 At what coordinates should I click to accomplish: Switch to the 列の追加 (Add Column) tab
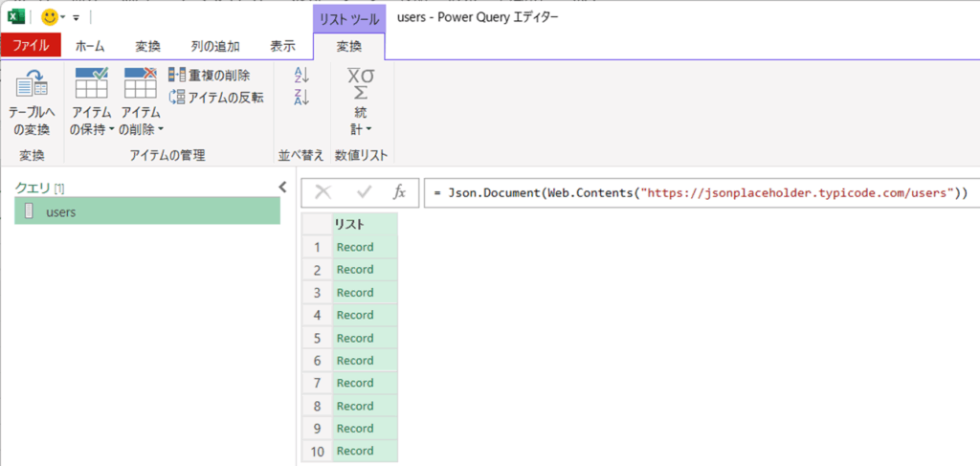coord(214,46)
